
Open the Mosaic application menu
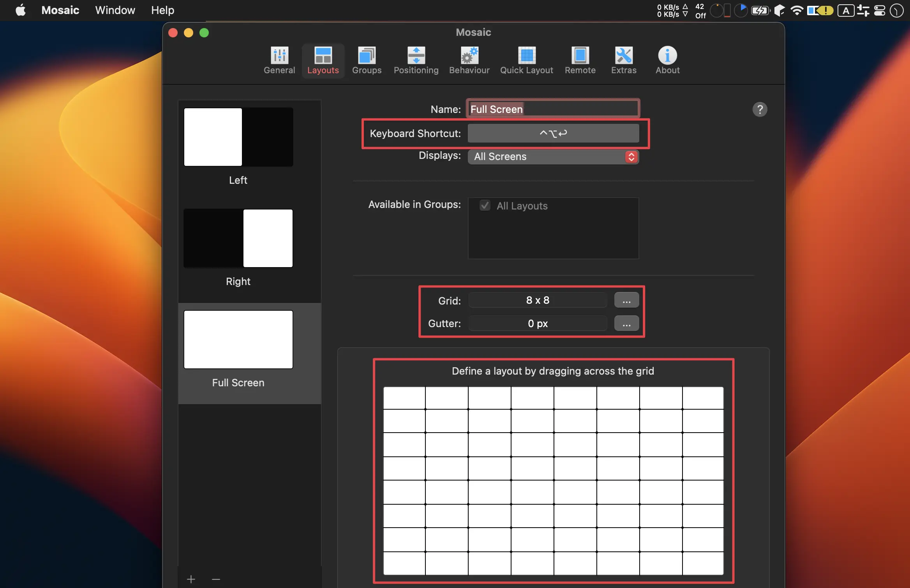(x=60, y=10)
